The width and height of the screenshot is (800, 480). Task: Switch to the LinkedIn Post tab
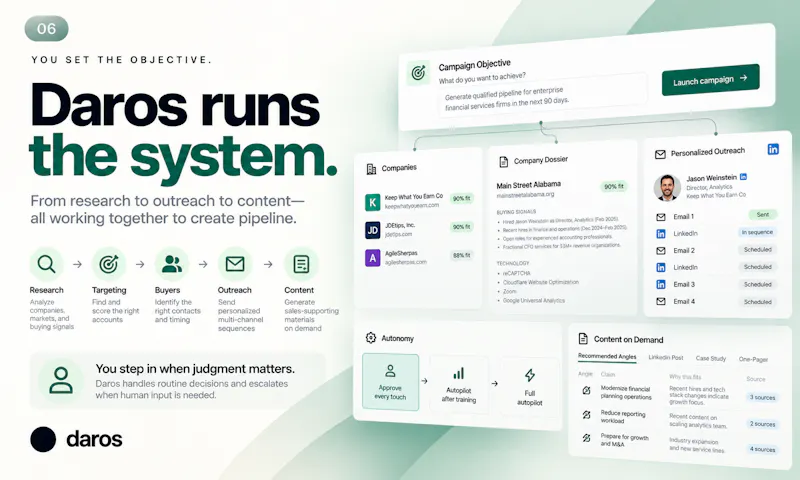click(x=665, y=358)
